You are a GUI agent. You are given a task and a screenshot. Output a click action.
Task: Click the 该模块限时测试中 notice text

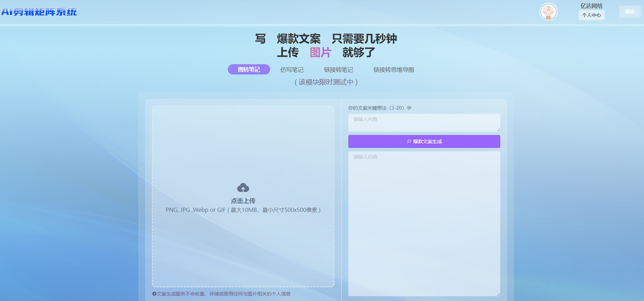click(326, 82)
